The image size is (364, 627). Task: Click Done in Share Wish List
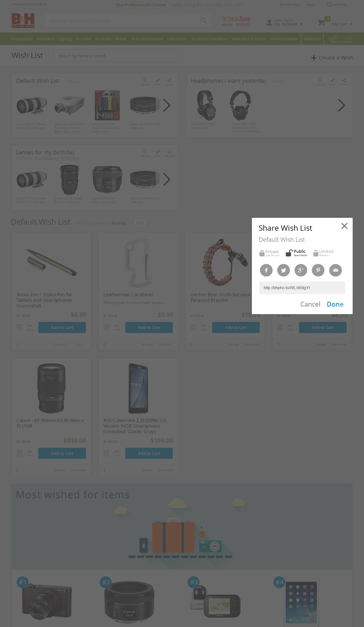(x=335, y=304)
